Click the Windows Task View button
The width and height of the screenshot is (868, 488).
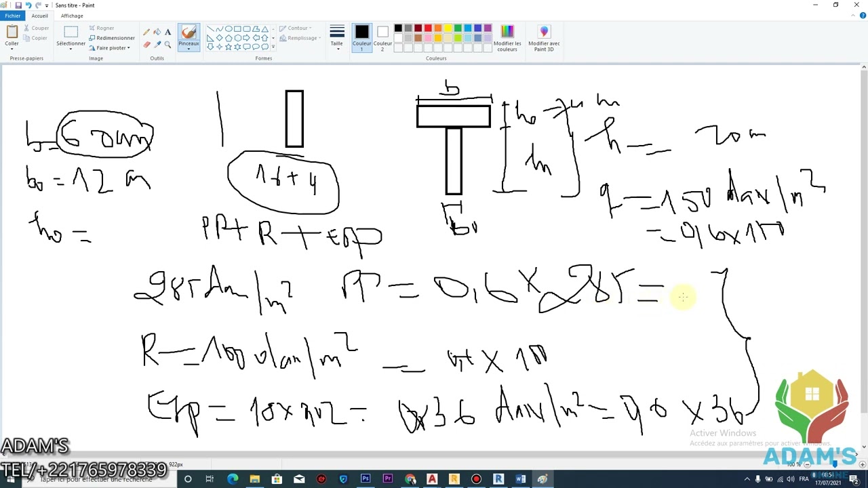[210, 479]
